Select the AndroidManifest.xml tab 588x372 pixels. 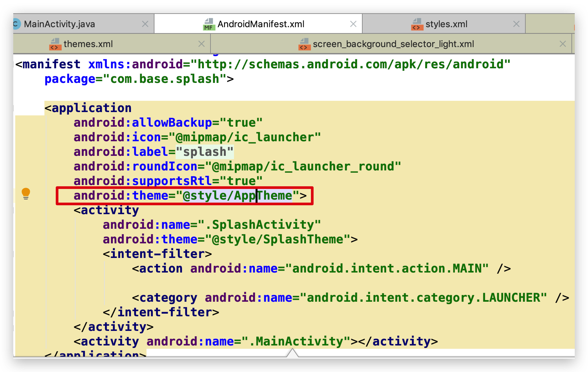pyautogui.click(x=258, y=24)
